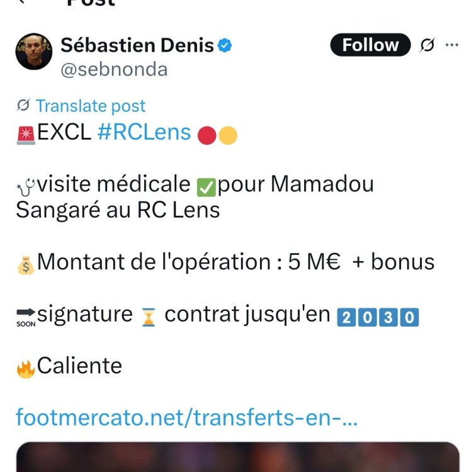Click the Translate post link
Image resolution: width=476 pixels, height=472 pixels.
pyautogui.click(x=90, y=106)
